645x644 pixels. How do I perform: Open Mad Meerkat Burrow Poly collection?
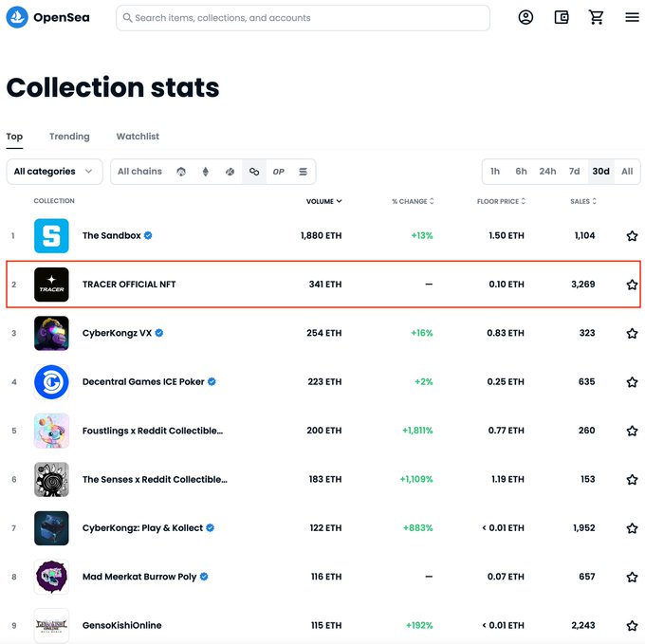(x=139, y=577)
